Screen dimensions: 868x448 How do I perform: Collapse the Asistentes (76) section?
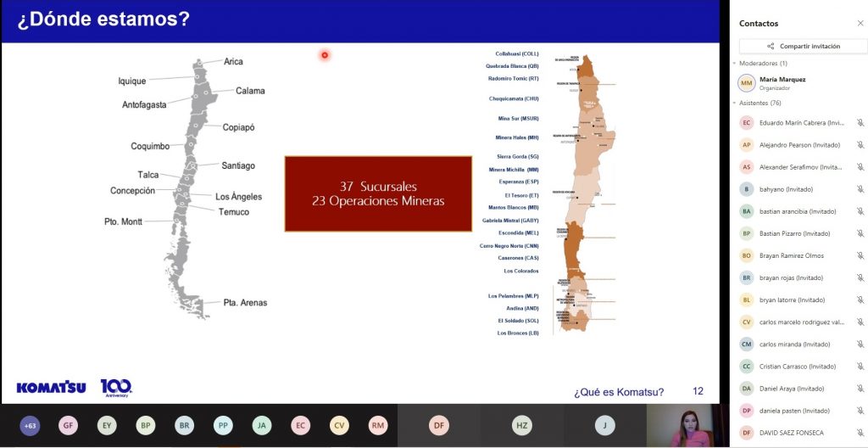pos(734,103)
